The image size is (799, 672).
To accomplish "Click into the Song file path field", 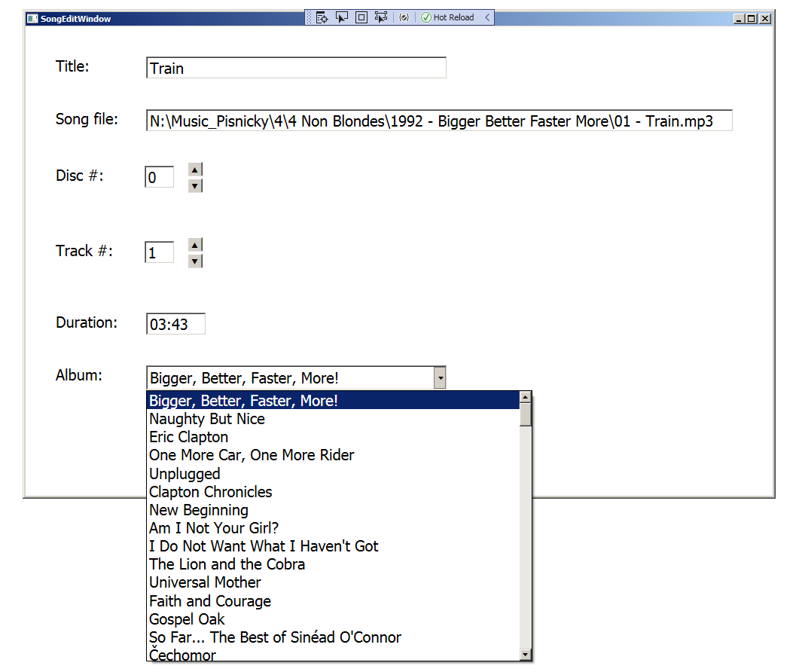I will tap(439, 121).
